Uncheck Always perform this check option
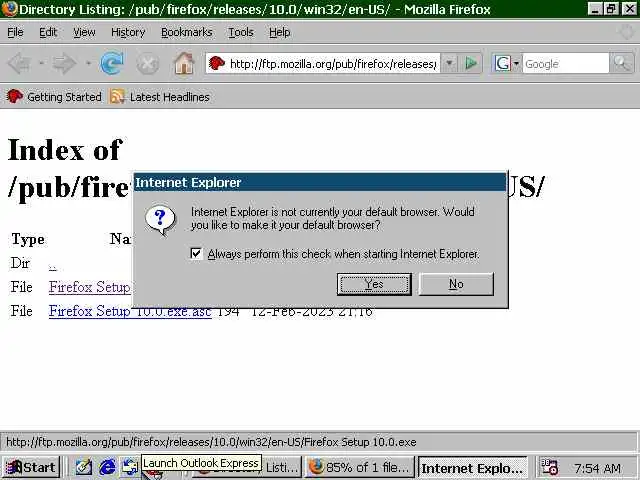Viewport: 640px width, 480px height. [x=196, y=253]
